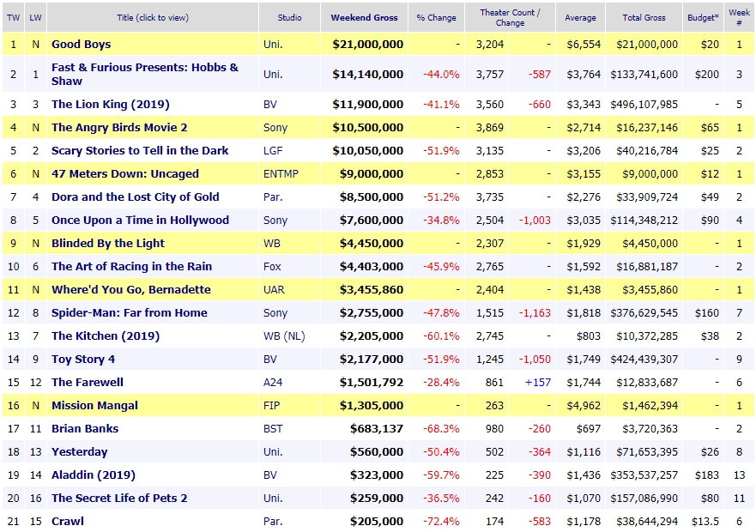The height and width of the screenshot is (532, 756).
Task: View The Secret Life of Pets 2
Action: 119,499
